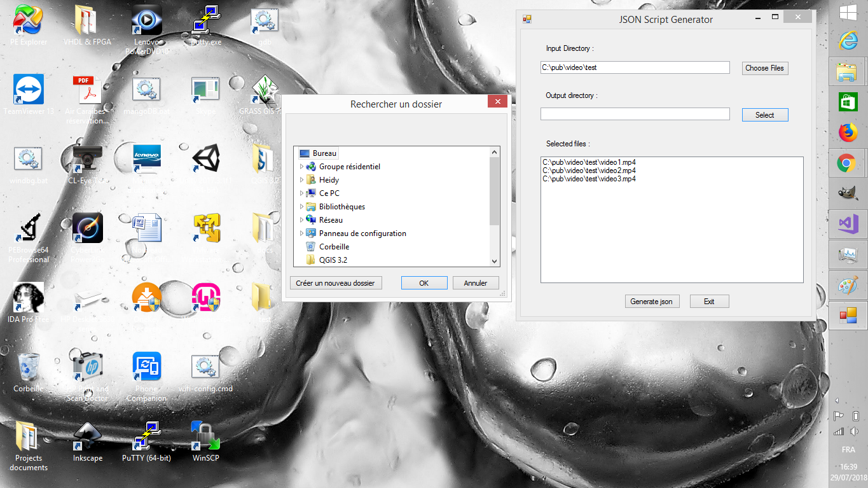Select the Corbeille recycle bin desktop icon
Viewport: 868px width, 488px height.
pos(29,372)
